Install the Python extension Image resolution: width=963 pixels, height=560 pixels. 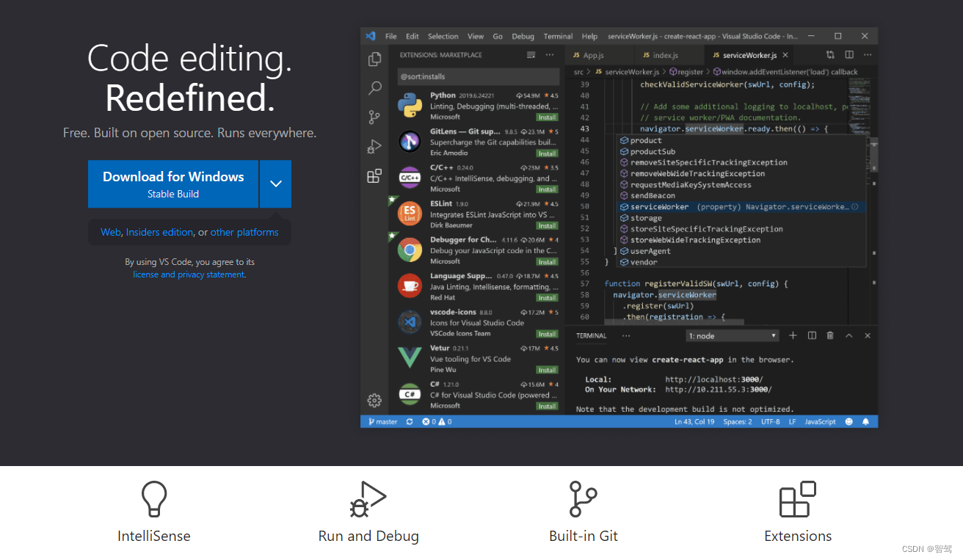coord(547,117)
